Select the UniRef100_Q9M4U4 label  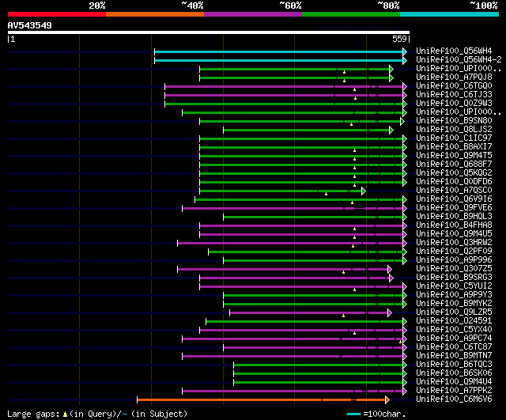[454, 382]
